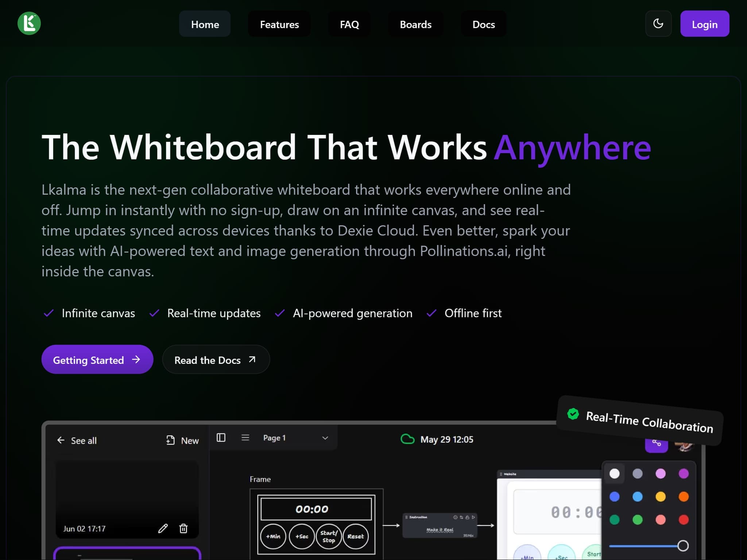Open the FAQ nav item

click(x=349, y=24)
